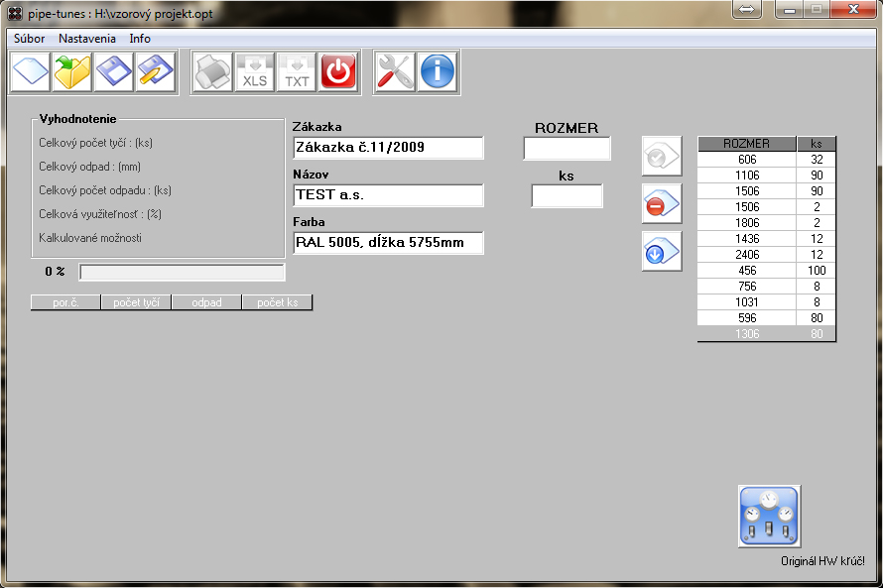The image size is (883, 588).
Task: Open settings with the wrench and screwdriver icon
Action: point(395,72)
